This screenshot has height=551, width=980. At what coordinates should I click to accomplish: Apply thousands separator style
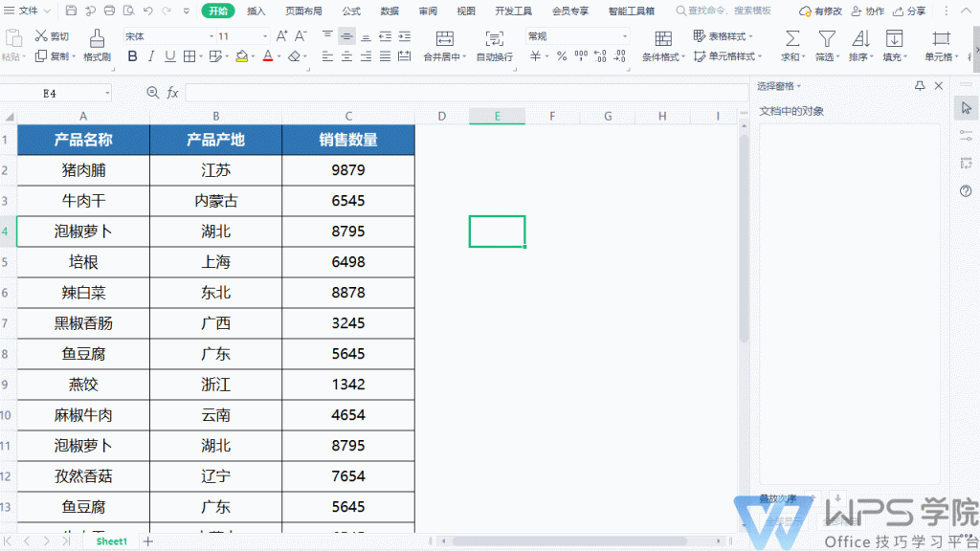581,56
